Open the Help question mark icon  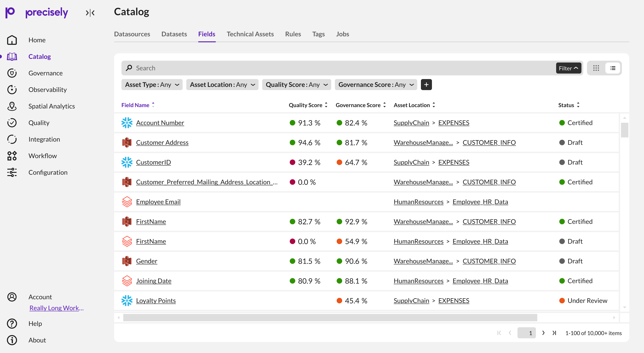12,324
